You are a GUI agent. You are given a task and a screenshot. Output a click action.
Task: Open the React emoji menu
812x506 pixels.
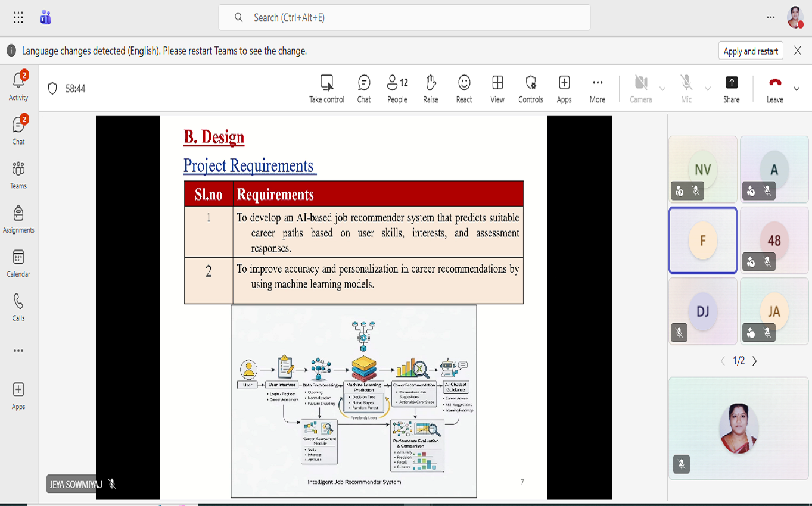pyautogui.click(x=464, y=89)
